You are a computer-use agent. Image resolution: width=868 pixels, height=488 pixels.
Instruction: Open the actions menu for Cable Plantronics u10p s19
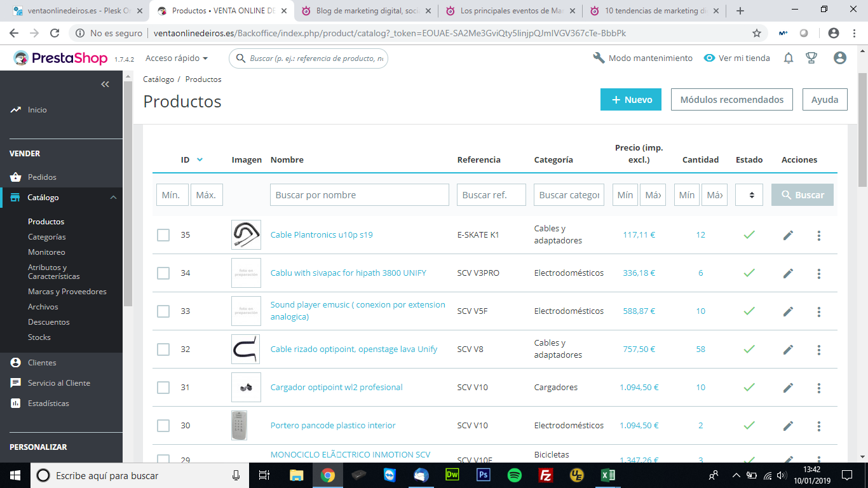[x=819, y=235]
